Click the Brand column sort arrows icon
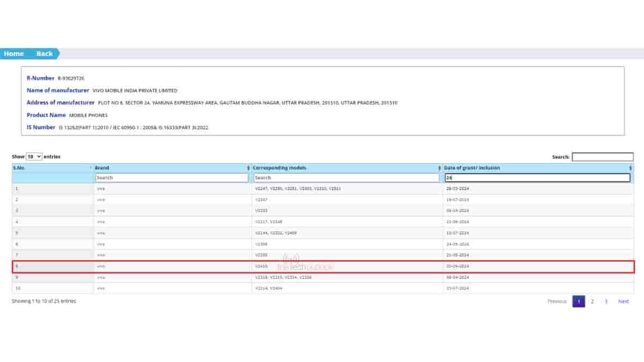Screen dimensions: 644x362 tap(248, 168)
